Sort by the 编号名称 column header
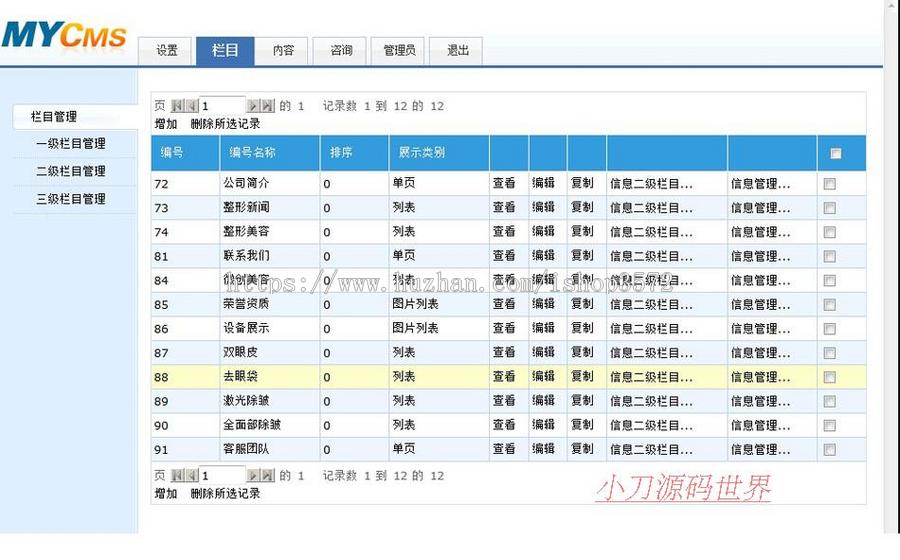 (269, 153)
